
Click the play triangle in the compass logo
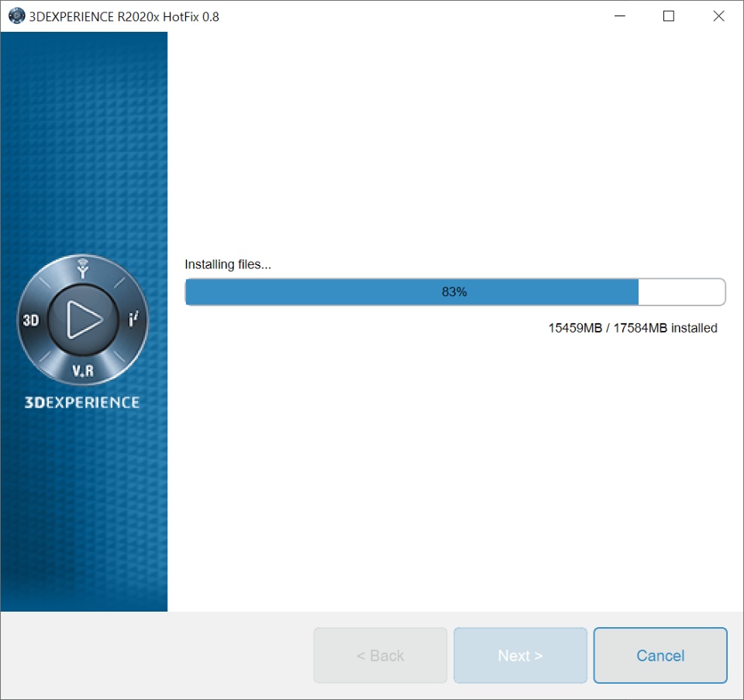84,319
